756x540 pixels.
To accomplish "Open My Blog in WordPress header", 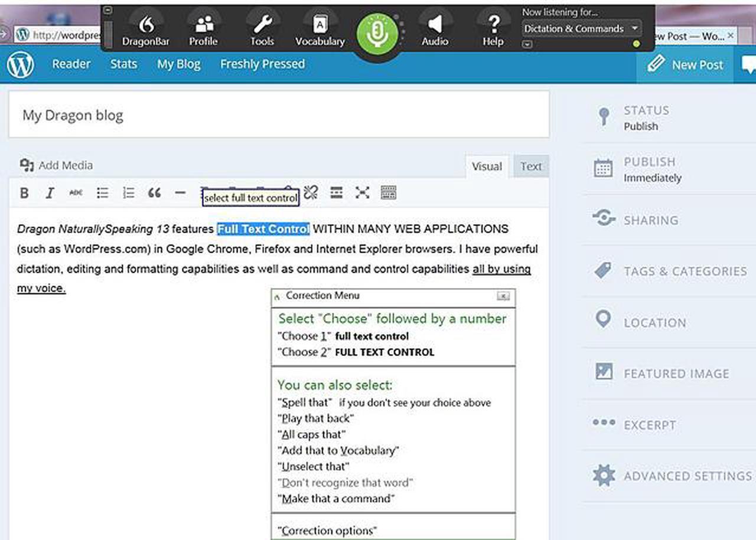I will click(178, 64).
